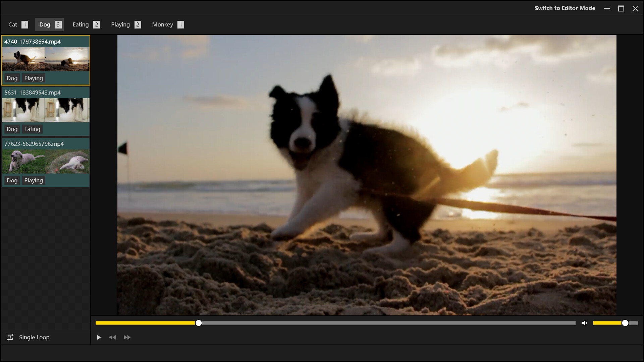Mute audio with the speaker icon

pos(585,323)
